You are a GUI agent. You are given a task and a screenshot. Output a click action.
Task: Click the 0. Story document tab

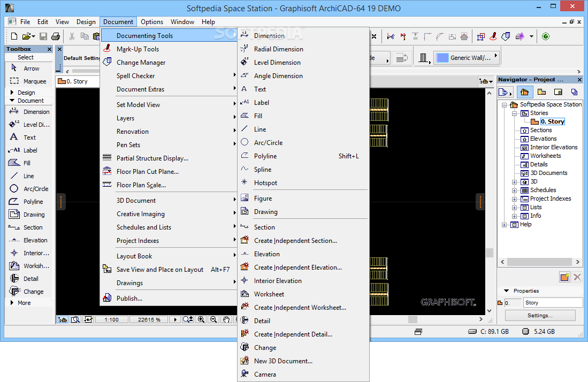[77, 81]
